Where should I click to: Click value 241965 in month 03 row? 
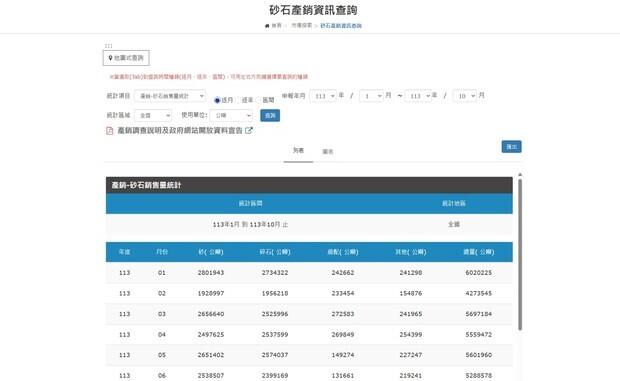pos(411,314)
